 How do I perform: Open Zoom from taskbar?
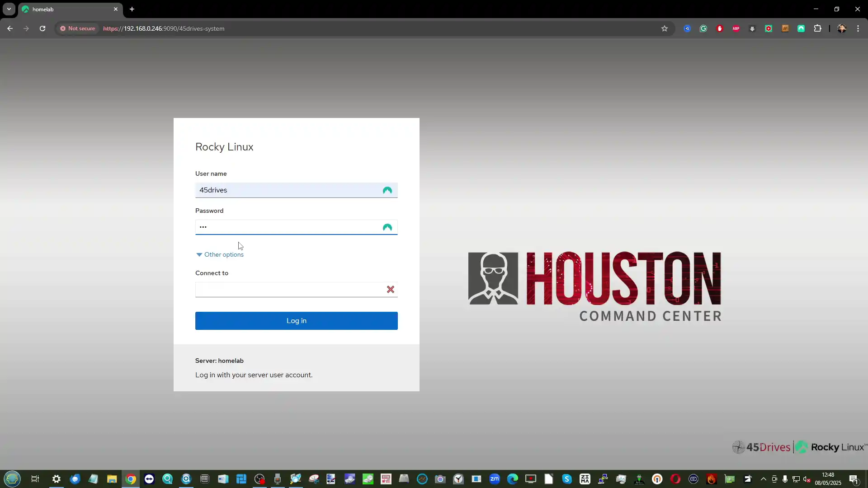[x=495, y=479]
